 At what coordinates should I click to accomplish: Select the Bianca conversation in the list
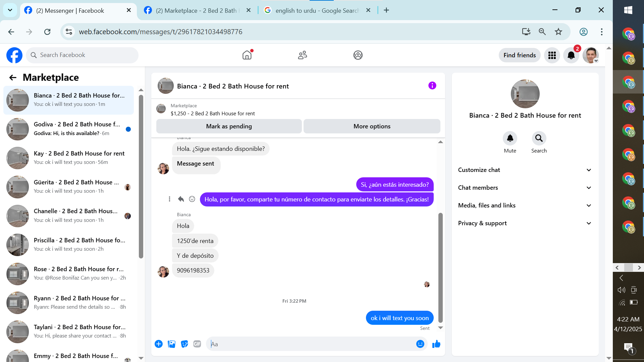[68, 100]
